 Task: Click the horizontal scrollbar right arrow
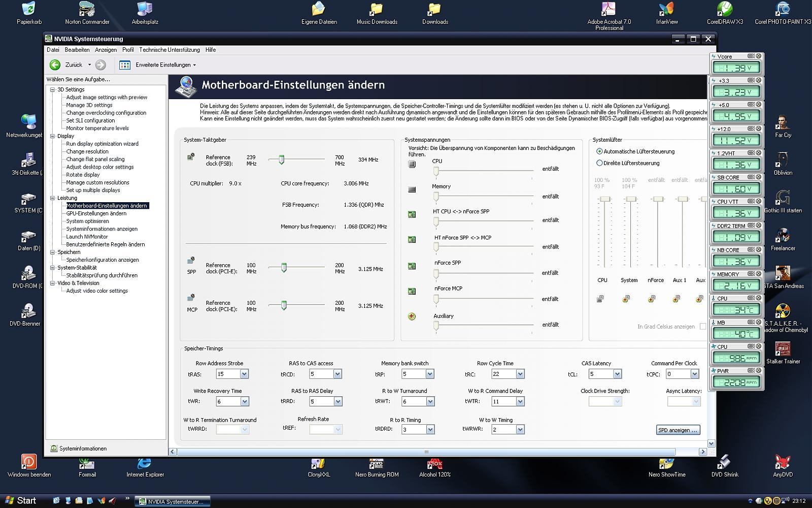(703, 452)
